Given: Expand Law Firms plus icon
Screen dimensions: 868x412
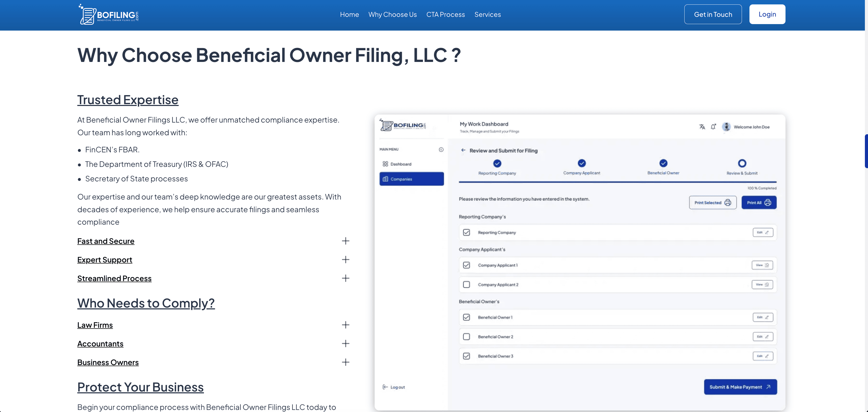Looking at the screenshot, I should point(345,325).
